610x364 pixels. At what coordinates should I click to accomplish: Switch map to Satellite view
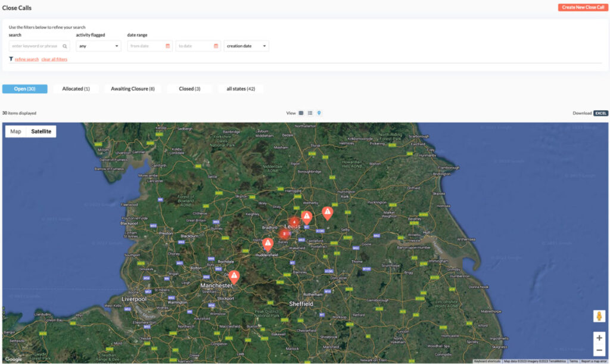pyautogui.click(x=41, y=131)
